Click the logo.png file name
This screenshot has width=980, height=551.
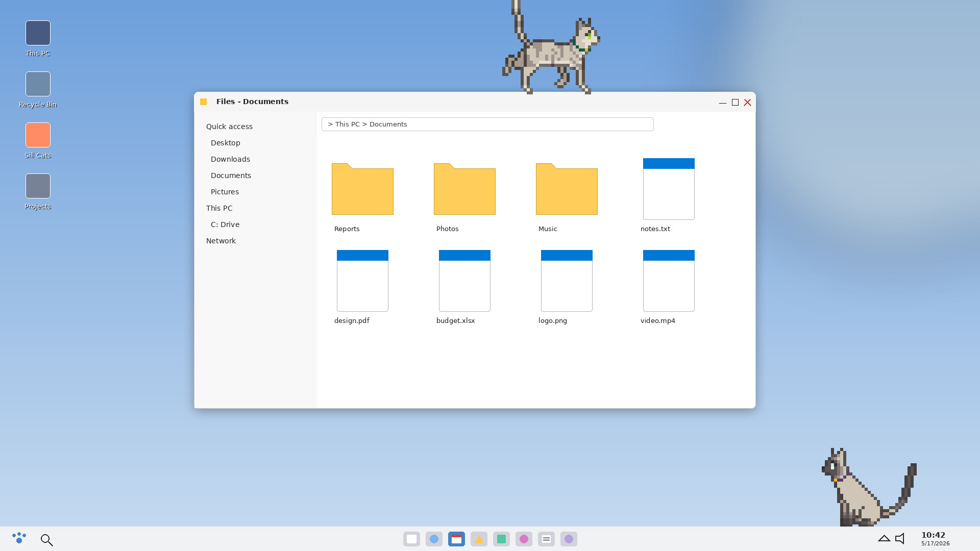[x=553, y=320]
